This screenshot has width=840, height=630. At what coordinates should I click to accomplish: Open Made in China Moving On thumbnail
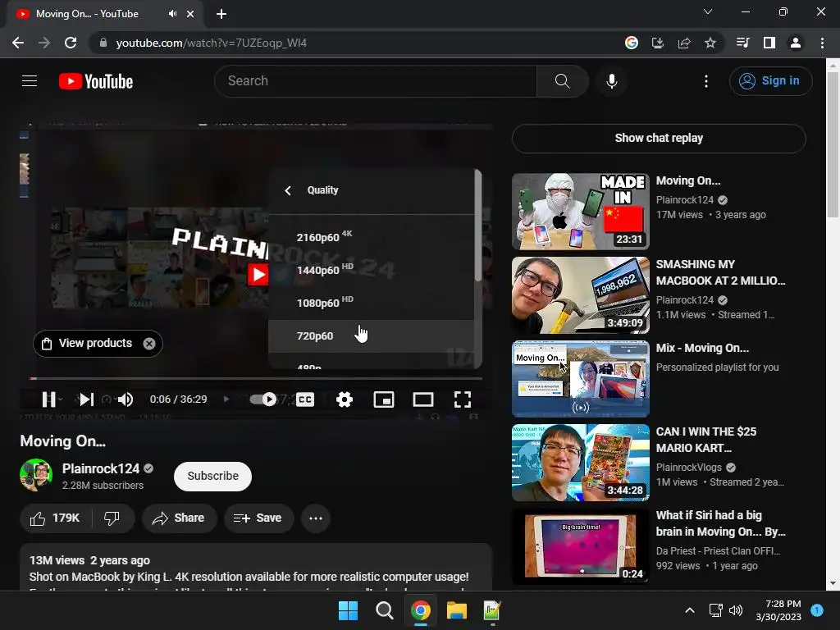click(x=580, y=211)
